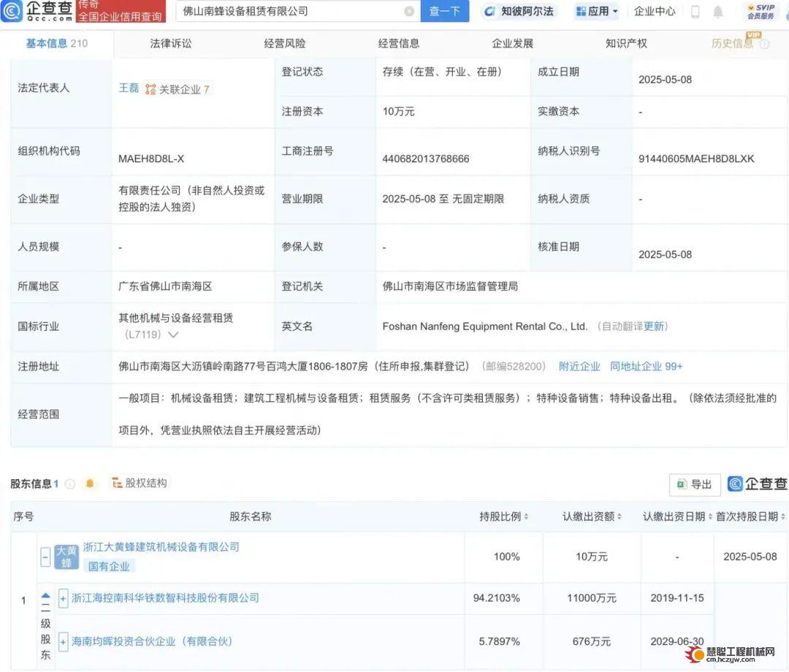This screenshot has width=789, height=672.
Task: Open 股权结构 chart
Action: [x=140, y=483]
